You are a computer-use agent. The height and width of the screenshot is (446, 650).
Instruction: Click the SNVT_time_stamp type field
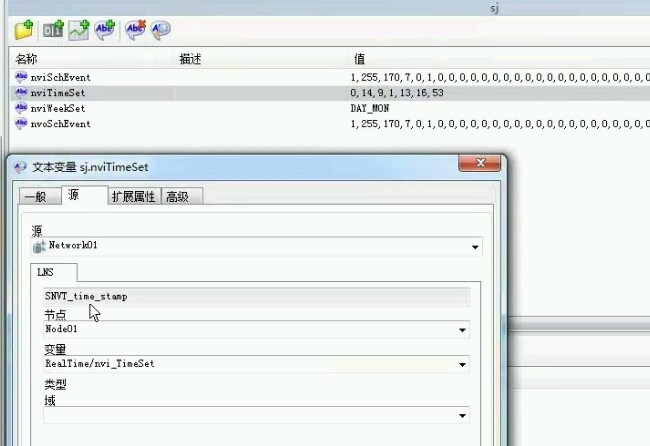point(257,297)
